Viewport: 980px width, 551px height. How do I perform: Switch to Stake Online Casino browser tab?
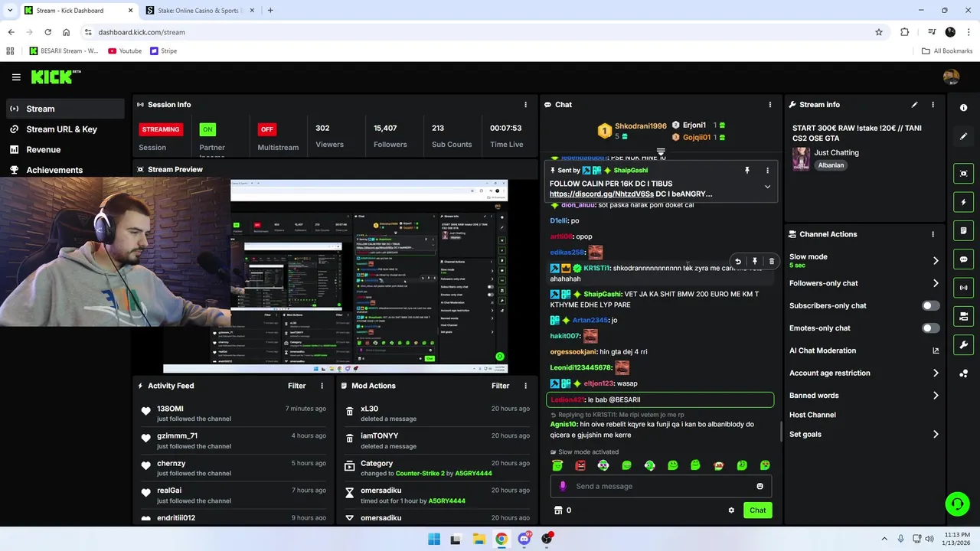(x=199, y=11)
